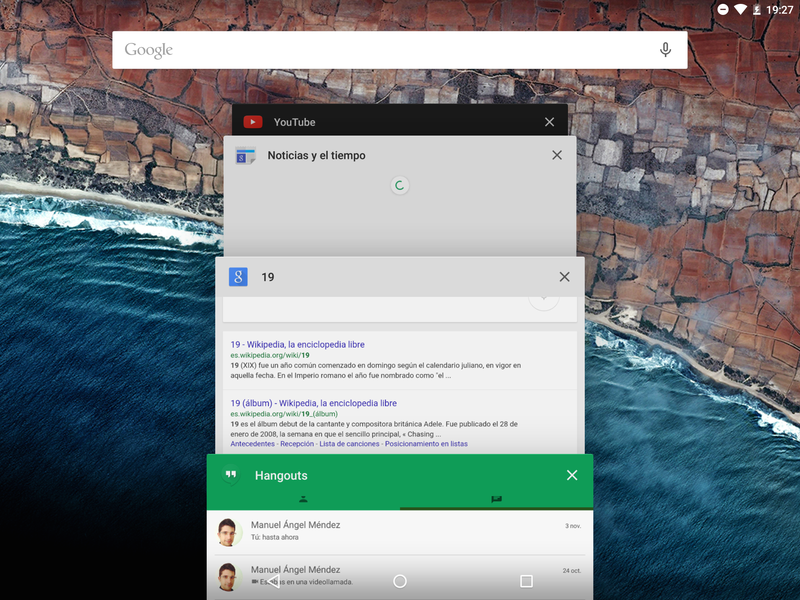Open the 3 nov. Manuel Ángel Méndez conversation
Viewport: 800px width, 600px height.
click(399, 532)
